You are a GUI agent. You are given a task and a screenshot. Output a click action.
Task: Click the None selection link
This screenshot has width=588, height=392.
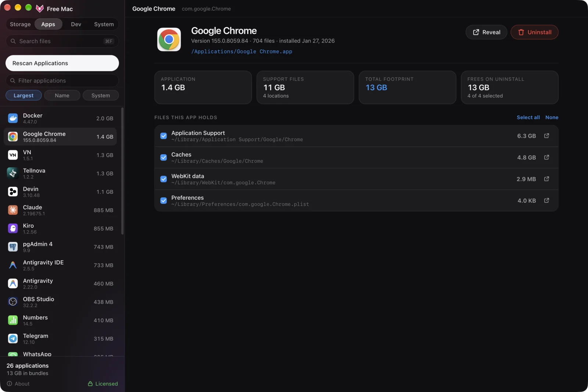[552, 117]
